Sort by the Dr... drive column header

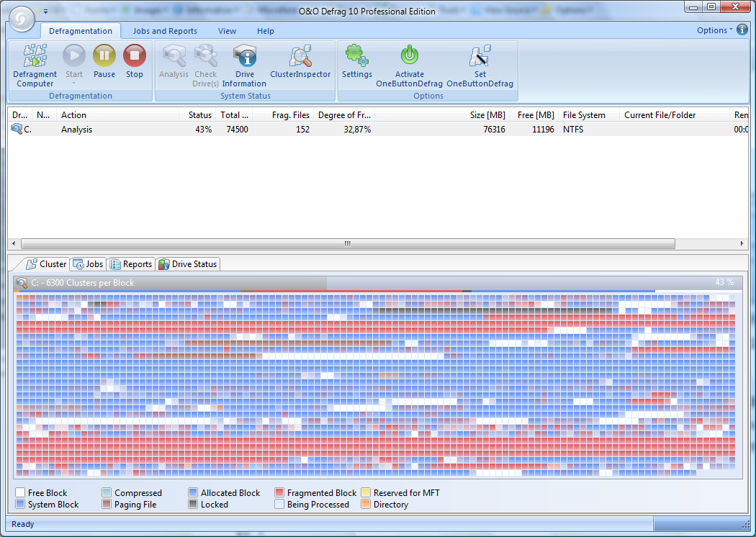coord(19,114)
